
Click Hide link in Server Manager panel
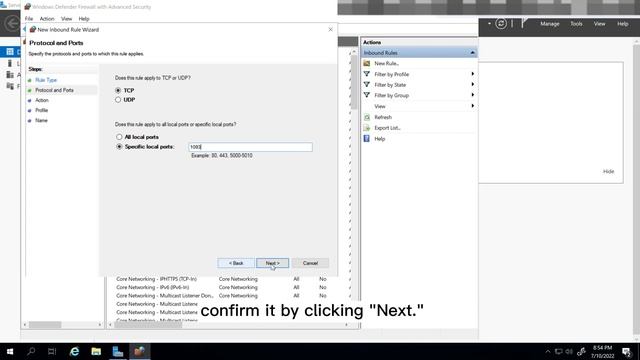click(608, 171)
